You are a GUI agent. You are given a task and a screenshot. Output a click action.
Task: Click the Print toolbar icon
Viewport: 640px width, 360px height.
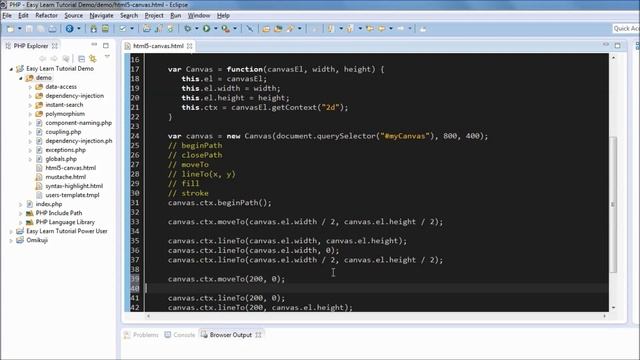53,29
